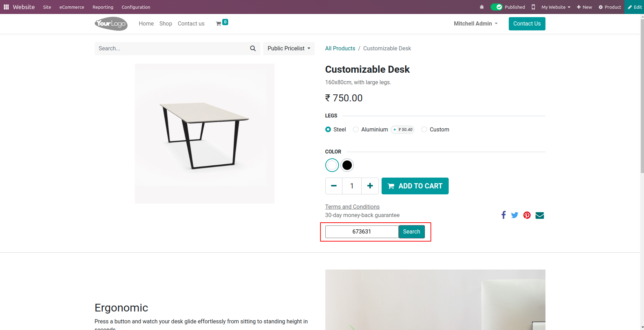Image resolution: width=644 pixels, height=330 pixels.
Task: Share product on Pinterest
Action: pos(527,215)
